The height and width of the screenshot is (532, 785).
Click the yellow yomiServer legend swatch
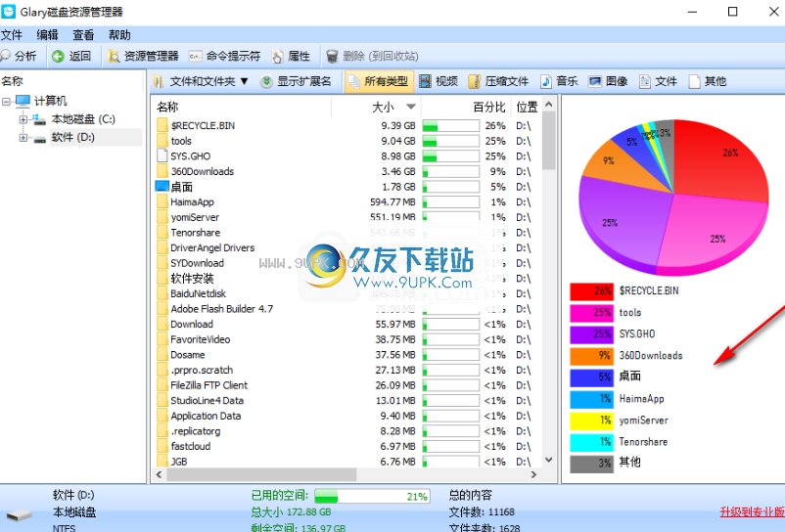591,421
